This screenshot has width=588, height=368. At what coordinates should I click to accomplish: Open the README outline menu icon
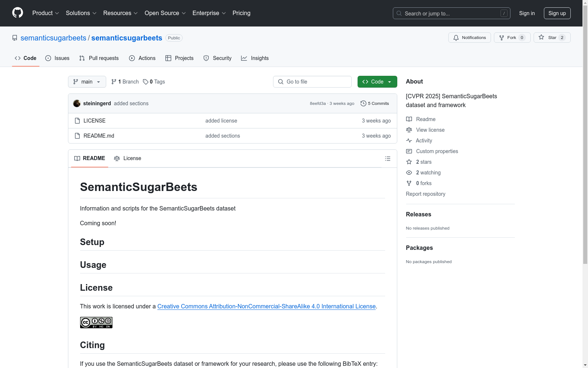tap(388, 159)
